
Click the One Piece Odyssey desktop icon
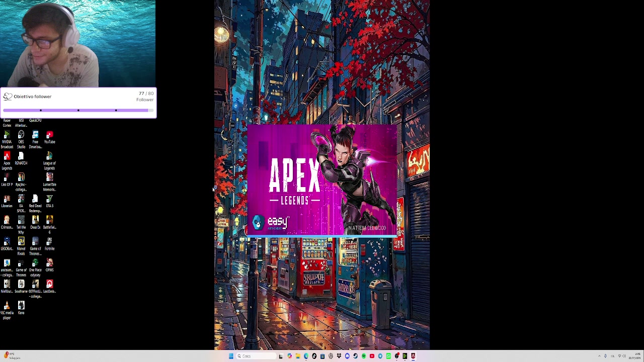point(35,268)
